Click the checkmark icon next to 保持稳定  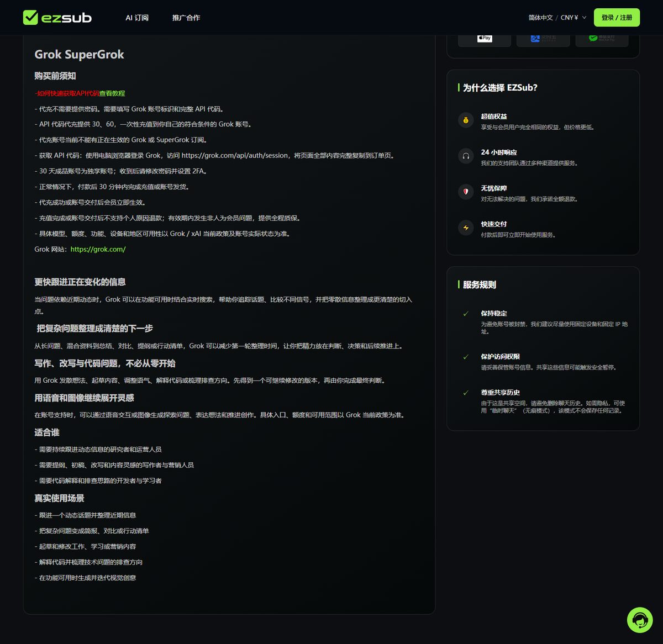coord(466,314)
